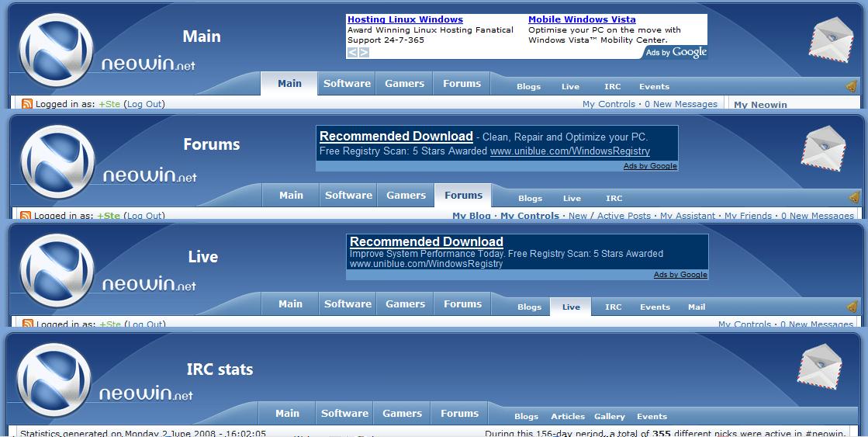Image resolution: width=868 pixels, height=437 pixels.
Task: Open the My Neowin panel heading
Action: [x=760, y=105]
